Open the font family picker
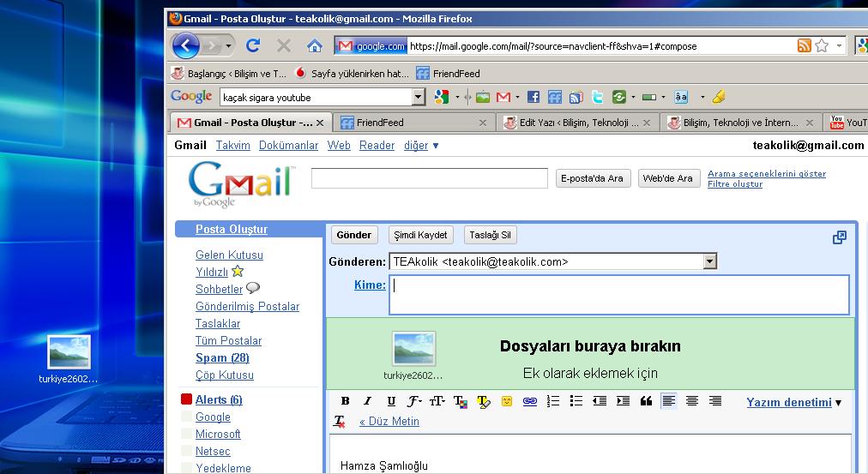Image resolution: width=868 pixels, height=474 pixels. [x=414, y=401]
